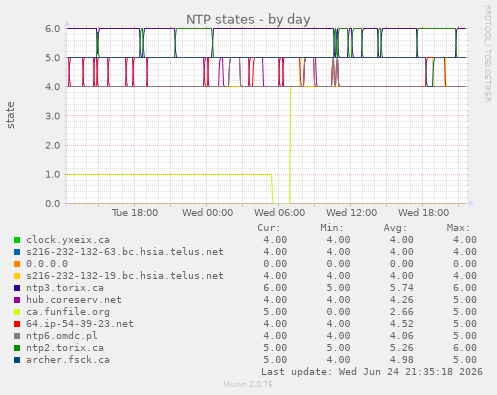The image size is (497, 395).
Task: Select the ntp3.torix.ca legend label
Action: 65,288
